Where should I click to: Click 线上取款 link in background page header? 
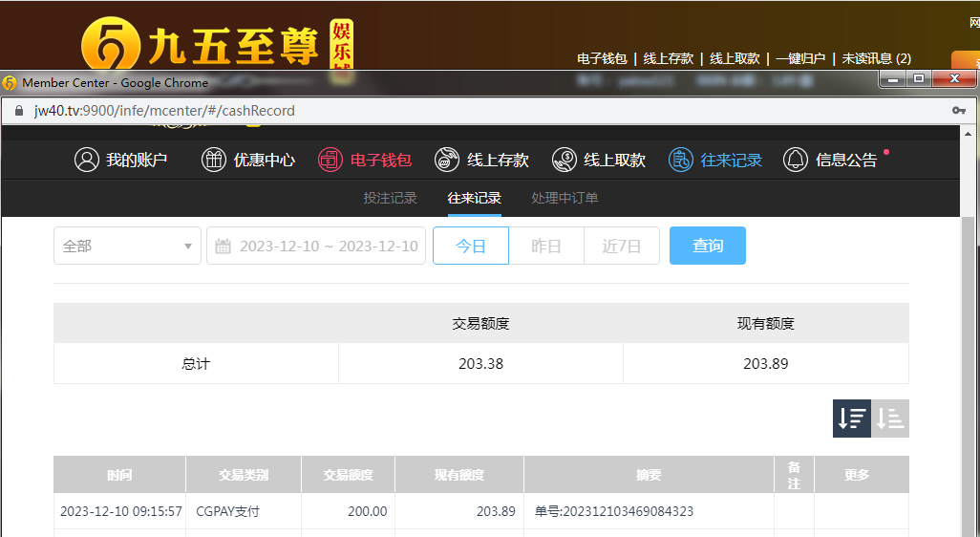[x=735, y=58]
